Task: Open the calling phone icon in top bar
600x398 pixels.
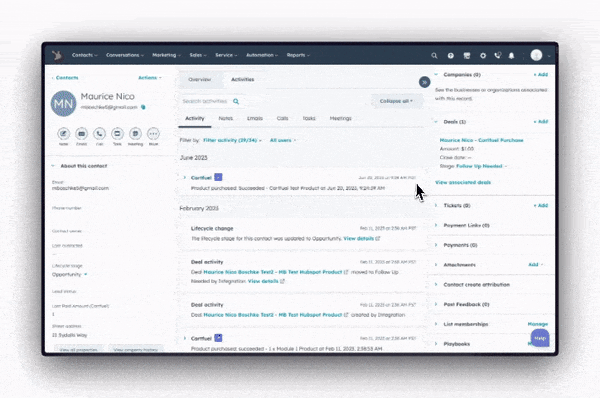Action: tap(497, 55)
